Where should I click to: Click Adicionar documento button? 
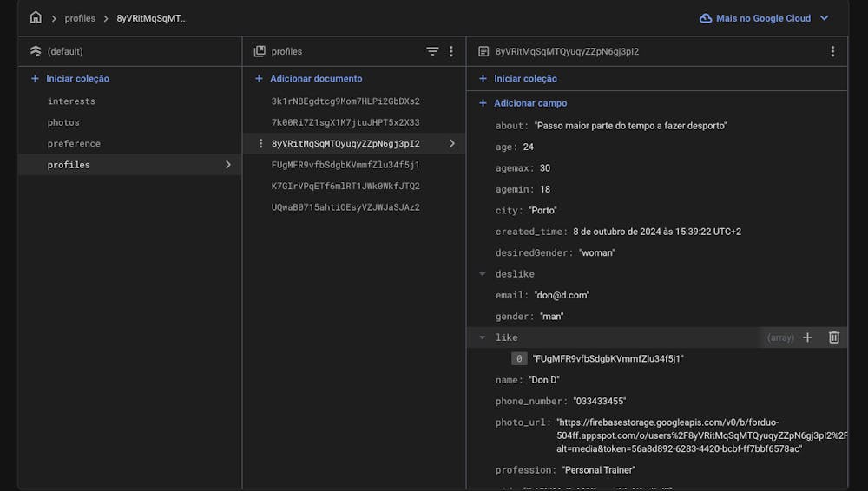(316, 78)
